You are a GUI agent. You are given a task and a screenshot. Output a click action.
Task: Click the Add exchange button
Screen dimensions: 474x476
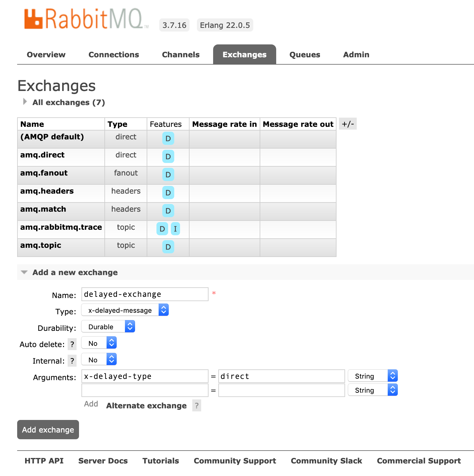pyautogui.click(x=48, y=430)
